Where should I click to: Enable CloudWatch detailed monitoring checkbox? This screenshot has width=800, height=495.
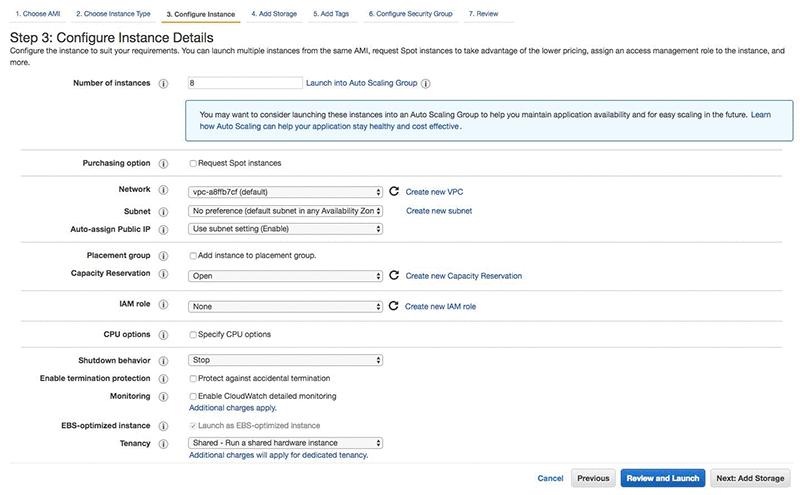[193, 396]
